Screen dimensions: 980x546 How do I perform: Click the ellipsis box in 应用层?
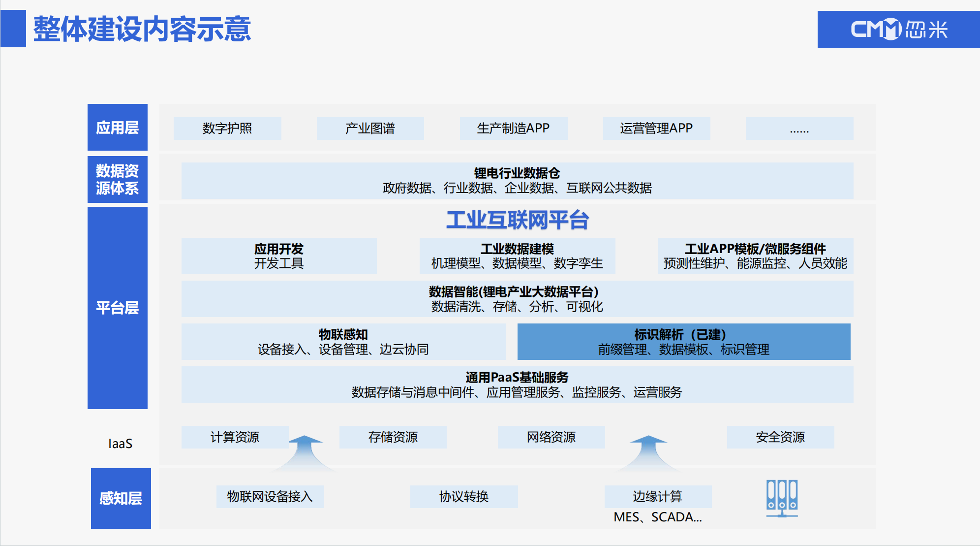799,128
